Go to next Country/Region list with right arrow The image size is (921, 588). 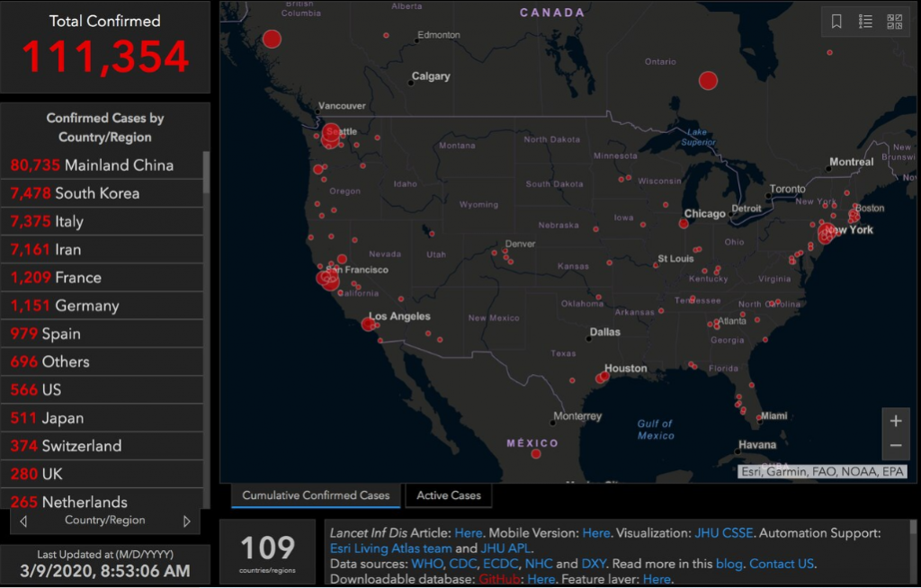click(x=187, y=521)
